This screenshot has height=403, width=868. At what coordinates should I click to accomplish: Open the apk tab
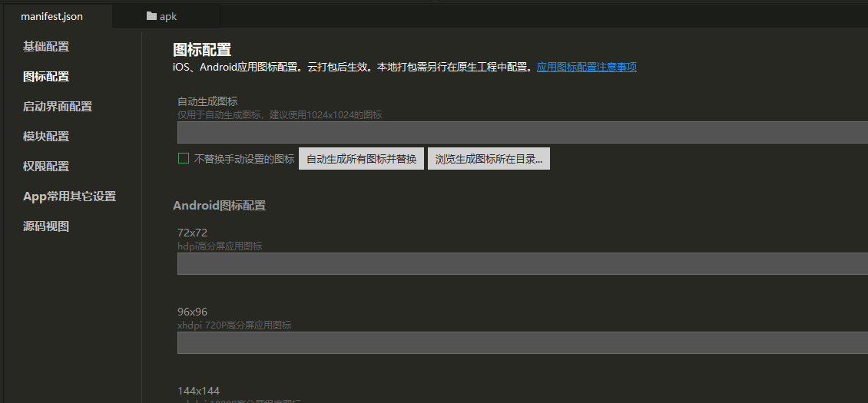click(x=167, y=16)
